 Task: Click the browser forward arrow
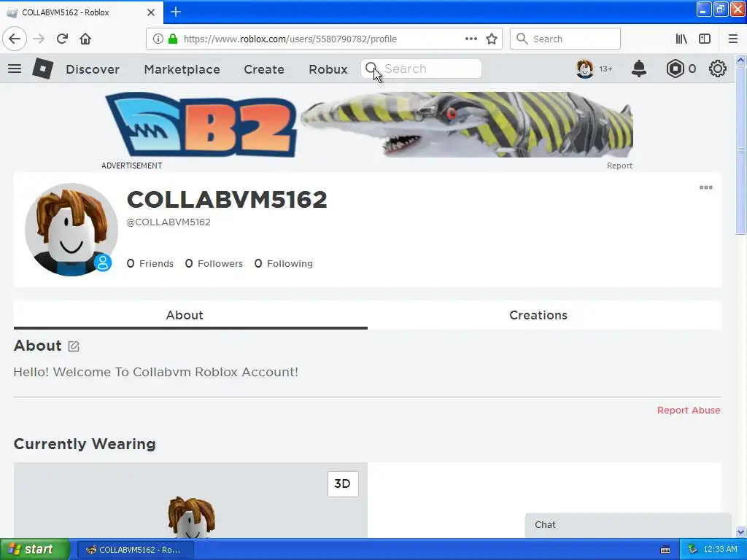click(39, 39)
